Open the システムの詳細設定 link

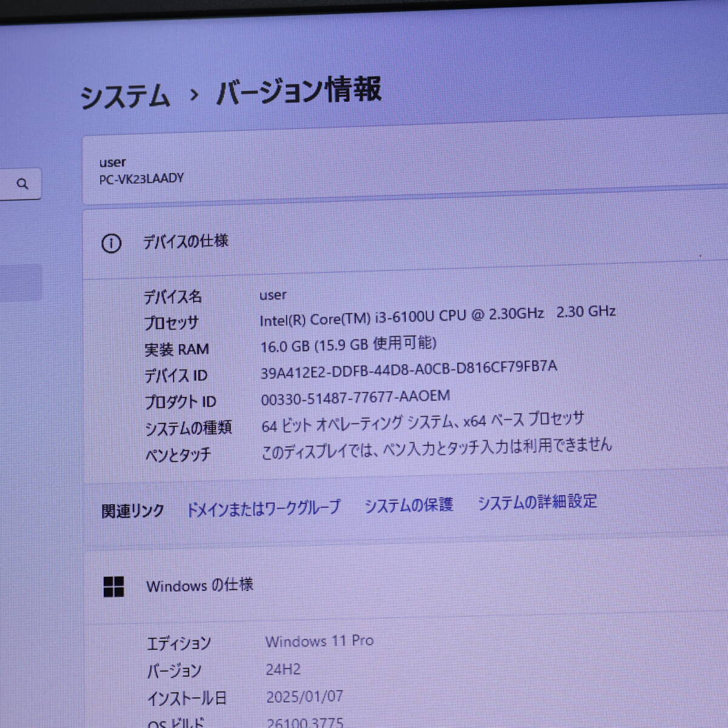point(537,502)
